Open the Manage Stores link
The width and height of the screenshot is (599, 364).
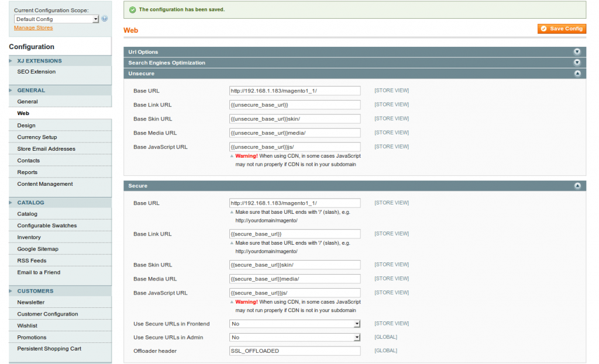(x=33, y=27)
